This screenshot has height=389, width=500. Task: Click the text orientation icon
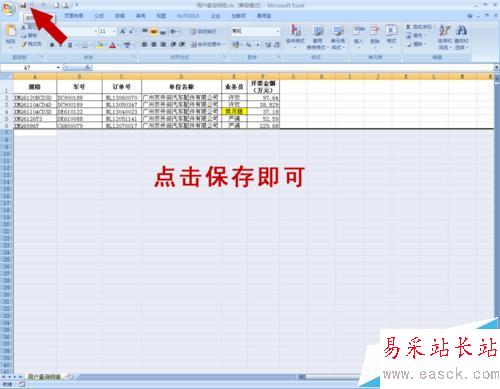(x=174, y=32)
